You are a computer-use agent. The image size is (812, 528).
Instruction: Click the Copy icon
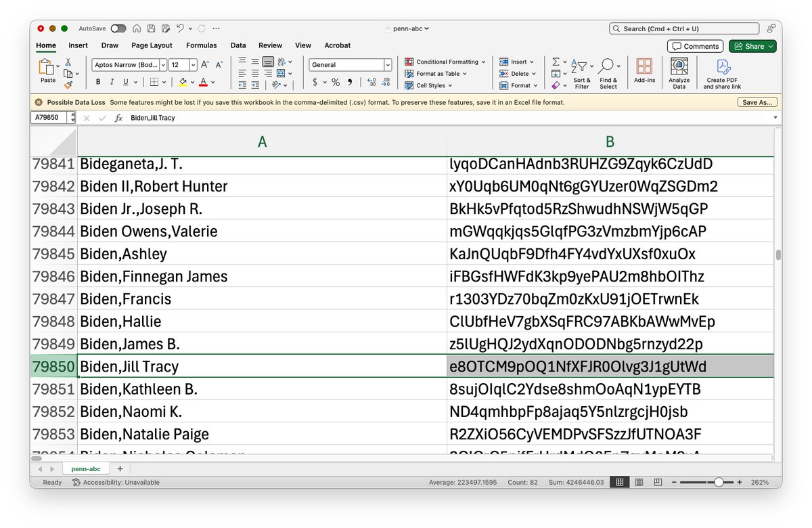[68, 74]
